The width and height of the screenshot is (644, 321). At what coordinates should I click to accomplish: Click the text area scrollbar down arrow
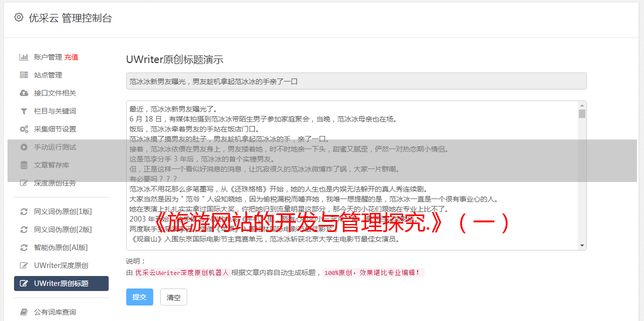pyautogui.click(x=582, y=245)
